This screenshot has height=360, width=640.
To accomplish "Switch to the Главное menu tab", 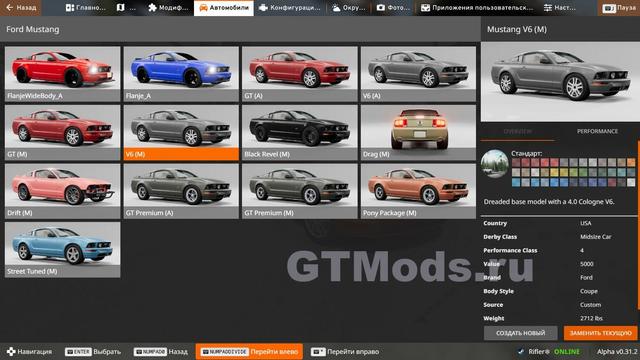I will click(x=85, y=8).
